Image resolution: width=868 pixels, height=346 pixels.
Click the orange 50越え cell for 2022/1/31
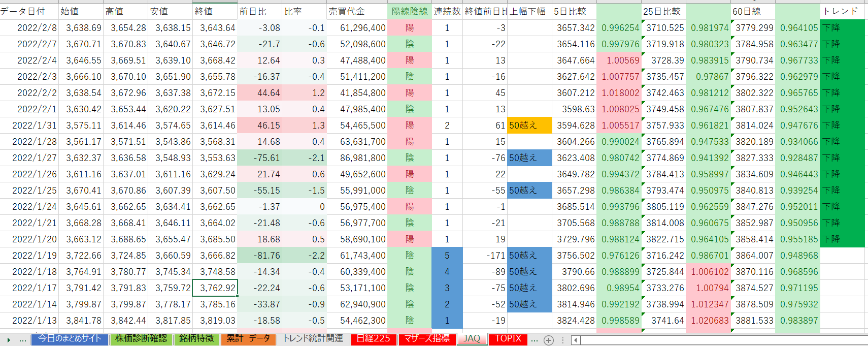(x=529, y=125)
